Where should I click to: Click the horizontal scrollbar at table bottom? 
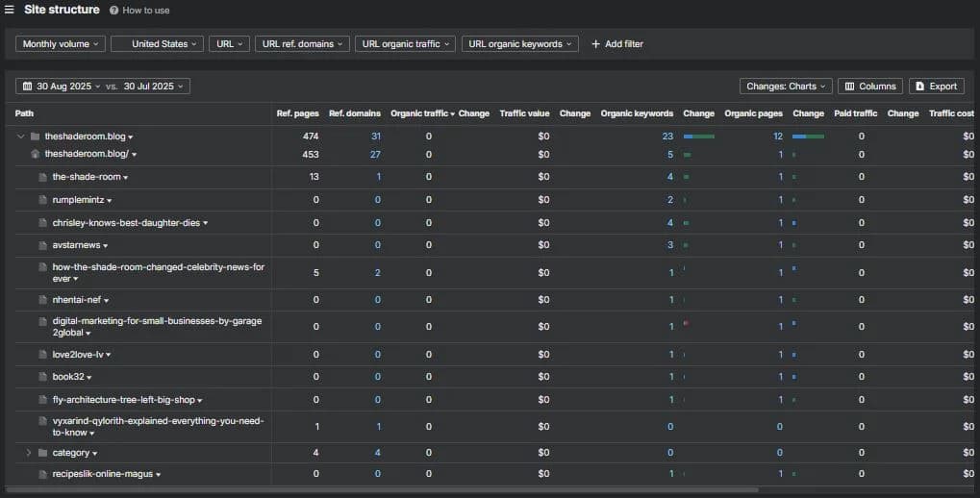[381, 490]
